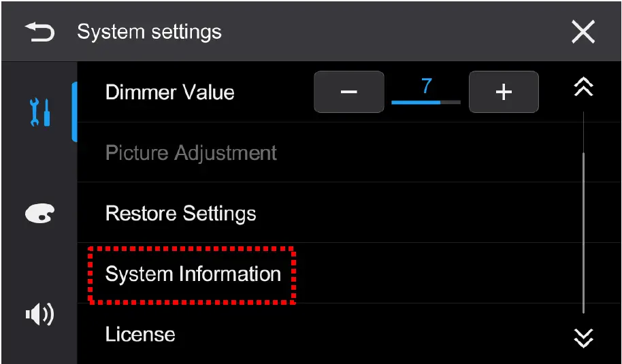Screen dimensions: 622x364
Task: Switch to the palette theme settings tab
Action: [39, 214]
